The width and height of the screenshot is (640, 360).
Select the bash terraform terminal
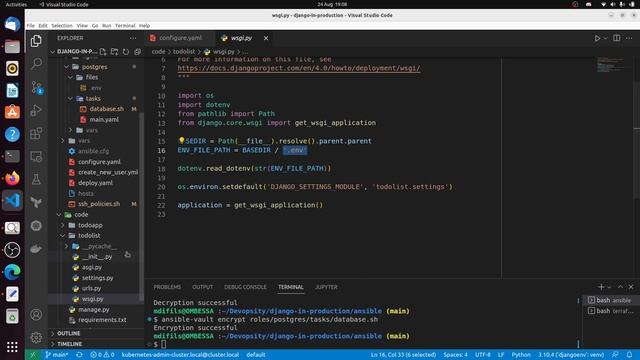click(x=609, y=311)
